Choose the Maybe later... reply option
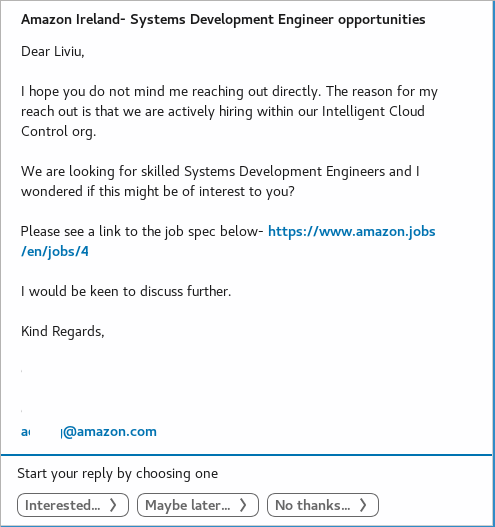 pyautogui.click(x=198, y=505)
